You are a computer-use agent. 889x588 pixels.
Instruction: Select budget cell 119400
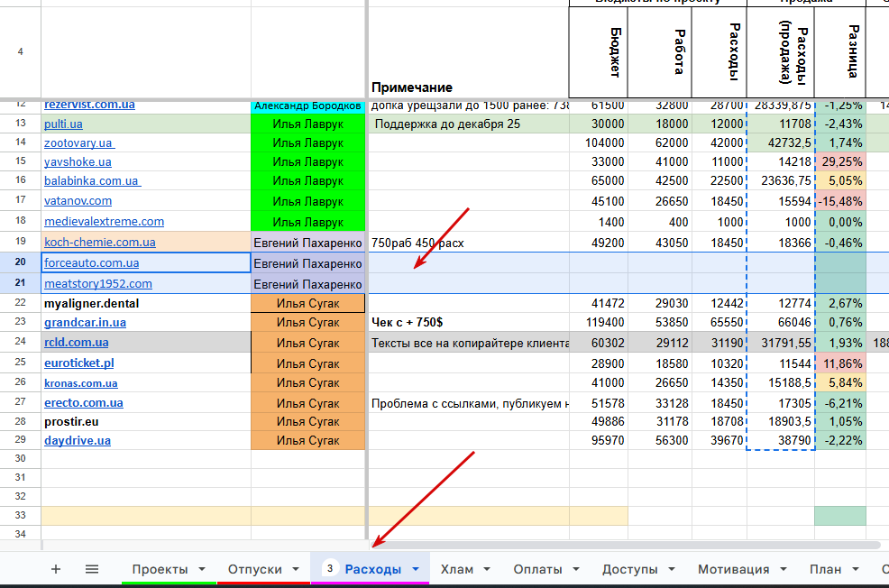[599, 323]
